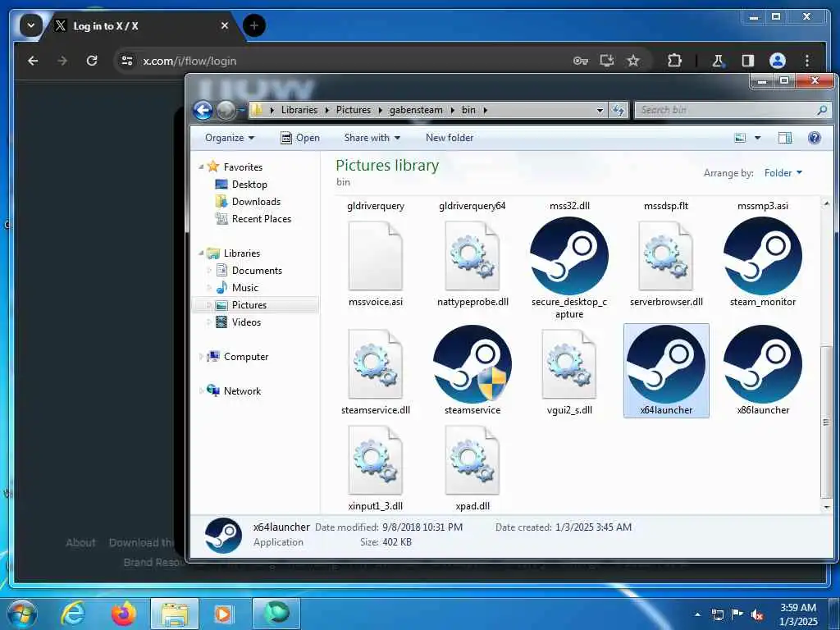This screenshot has width=840, height=630.
Task: Collapse the Libraries tree group
Action: click(x=202, y=253)
